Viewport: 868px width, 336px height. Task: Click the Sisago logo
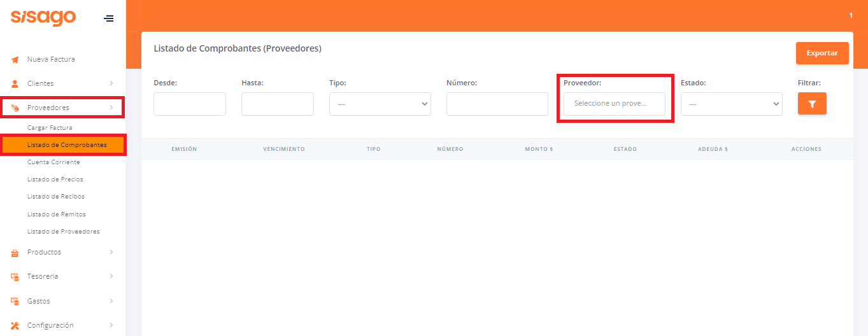point(43,18)
